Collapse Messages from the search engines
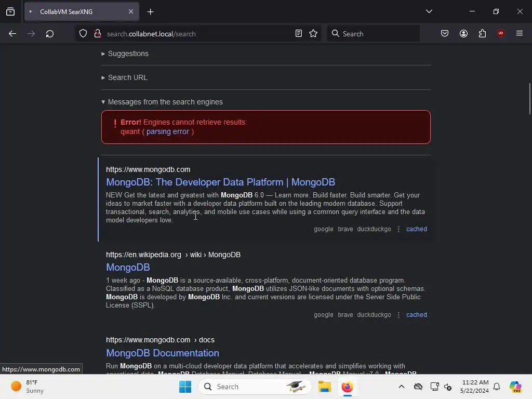 pos(162,102)
